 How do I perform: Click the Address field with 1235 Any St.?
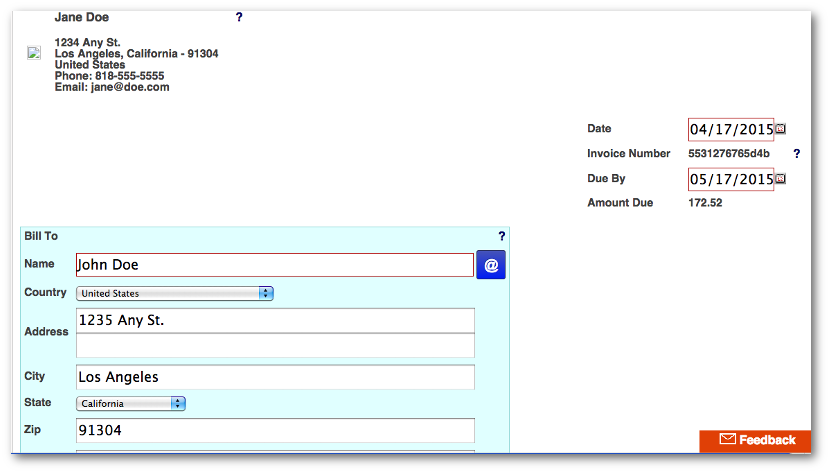click(x=275, y=321)
